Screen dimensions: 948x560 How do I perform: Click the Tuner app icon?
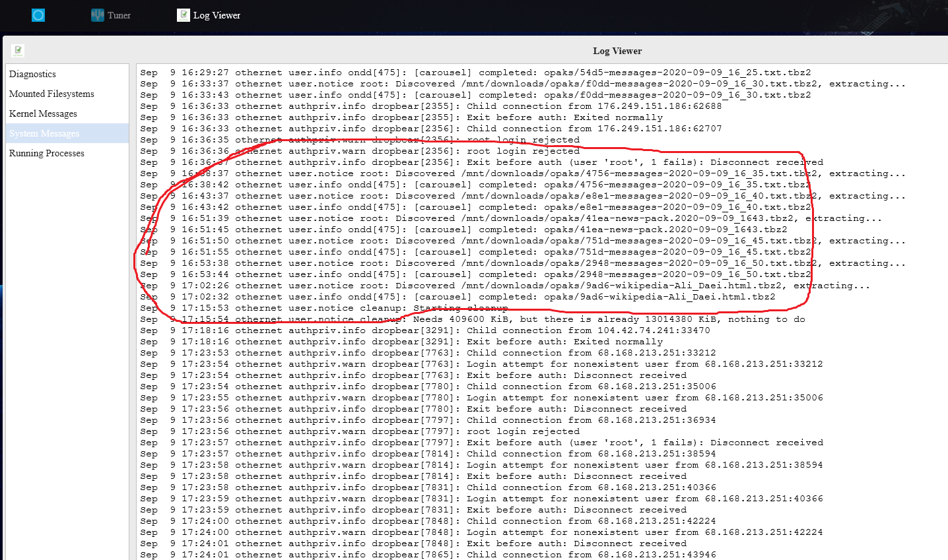98,15
